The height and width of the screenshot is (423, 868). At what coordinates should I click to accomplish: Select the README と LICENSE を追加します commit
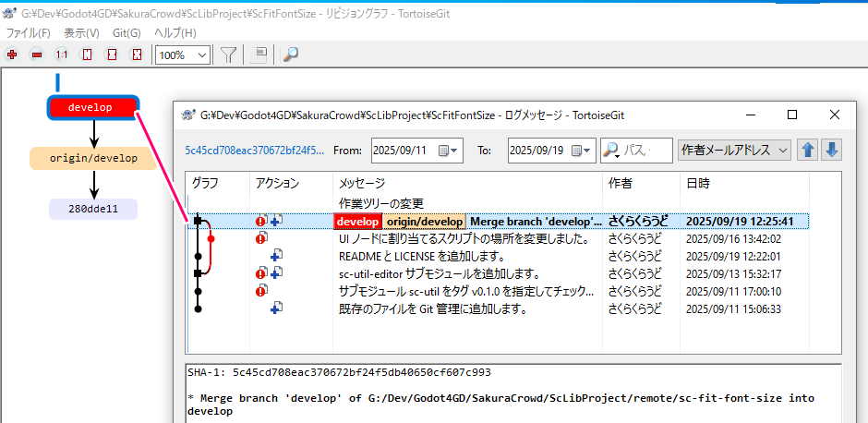click(x=499, y=257)
